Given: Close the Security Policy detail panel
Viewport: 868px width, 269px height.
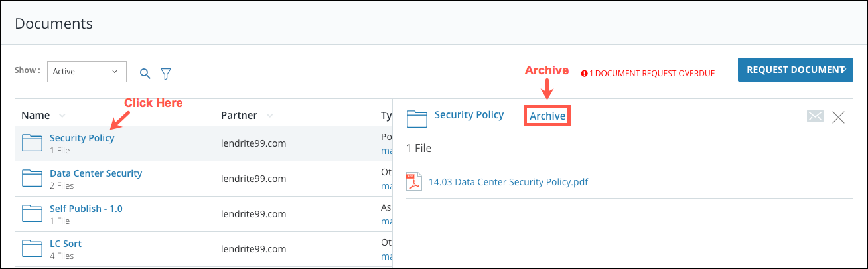Looking at the screenshot, I should coord(838,117).
